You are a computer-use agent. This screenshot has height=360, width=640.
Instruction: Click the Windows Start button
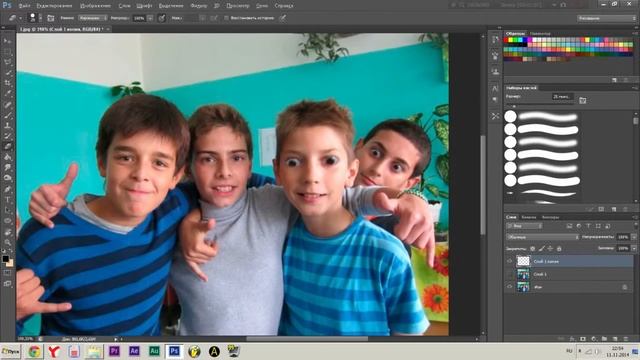point(11,351)
